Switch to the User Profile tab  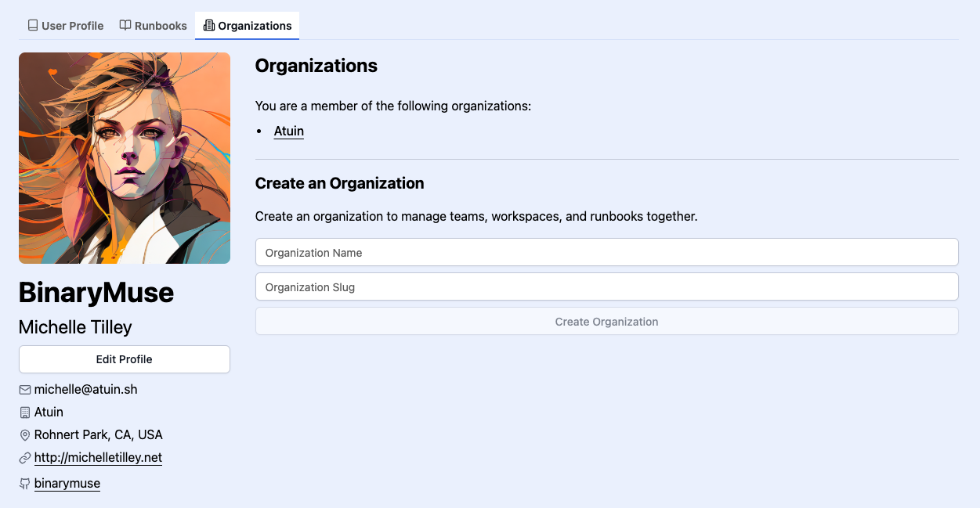pyautogui.click(x=65, y=26)
